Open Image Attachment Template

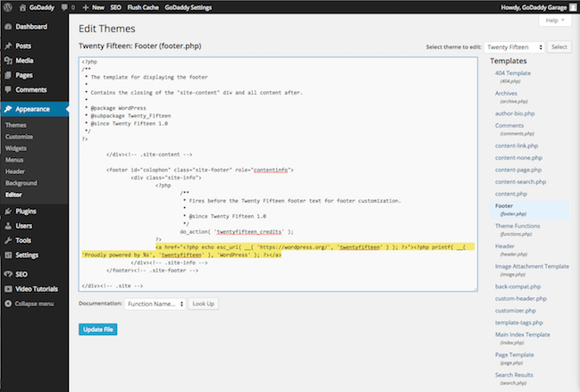(x=532, y=266)
